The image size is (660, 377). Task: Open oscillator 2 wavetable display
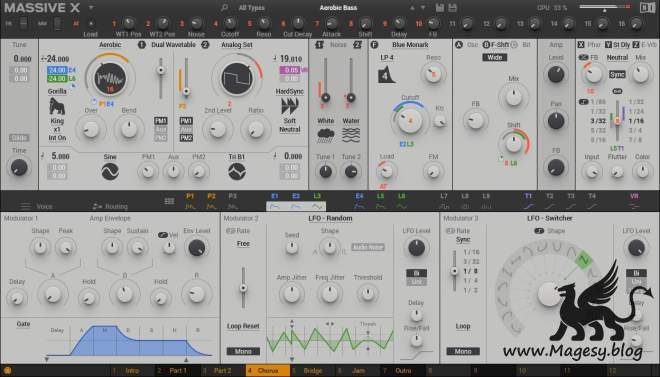click(237, 78)
